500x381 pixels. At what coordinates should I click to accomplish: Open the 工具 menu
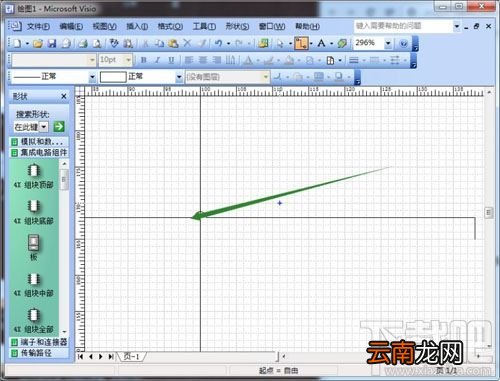tap(204, 26)
